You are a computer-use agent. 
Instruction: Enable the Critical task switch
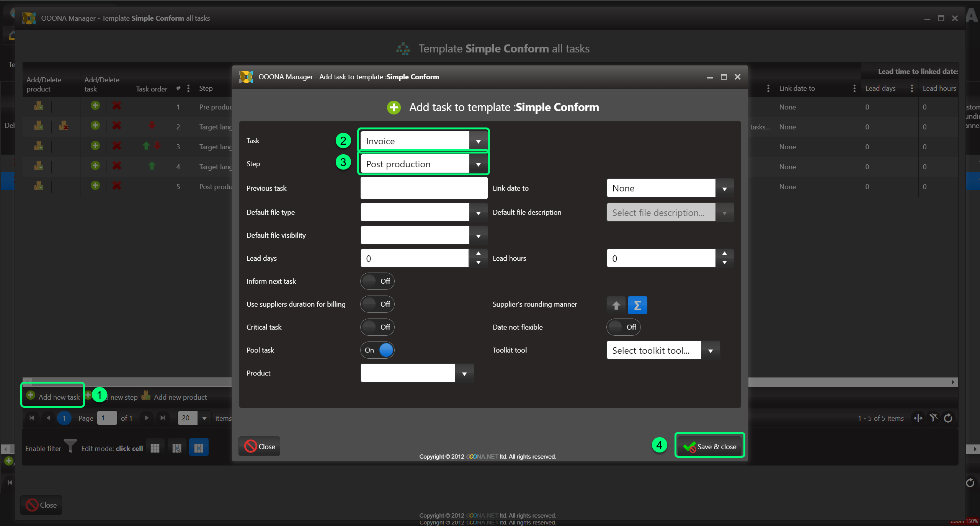coord(377,327)
